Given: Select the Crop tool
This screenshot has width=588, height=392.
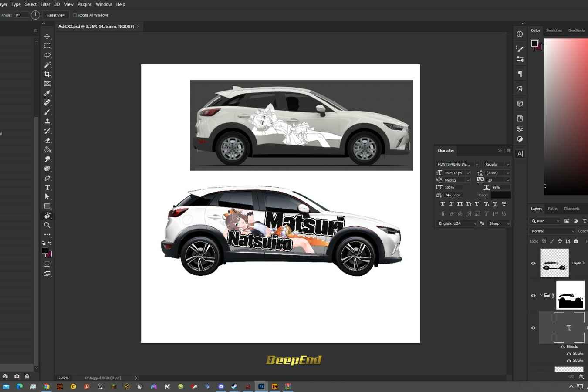Looking at the screenshot, I should point(47,74).
